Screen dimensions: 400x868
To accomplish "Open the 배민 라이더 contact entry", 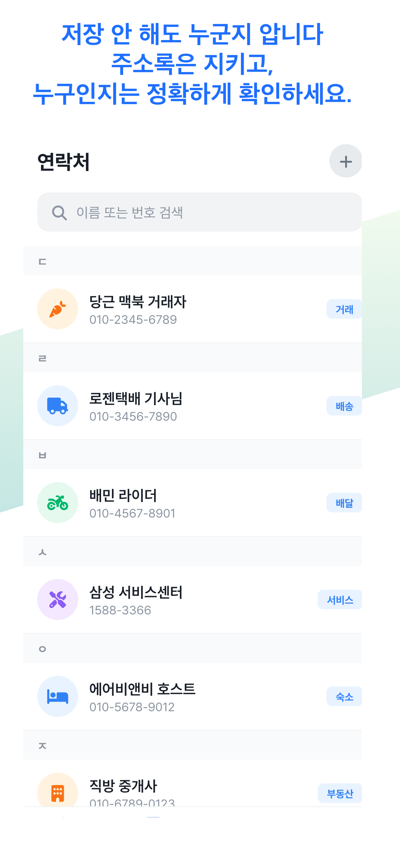I will point(193,502).
